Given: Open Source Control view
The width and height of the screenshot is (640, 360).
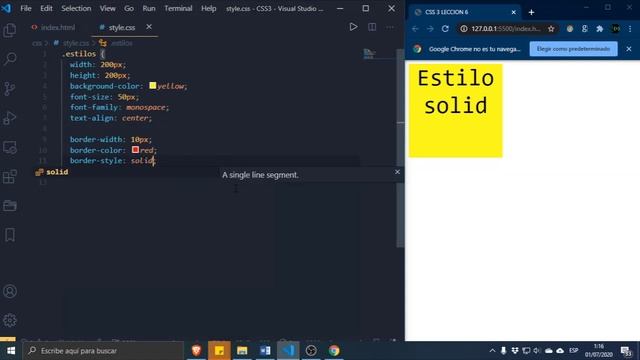Looking at the screenshot, I should 10,89.
